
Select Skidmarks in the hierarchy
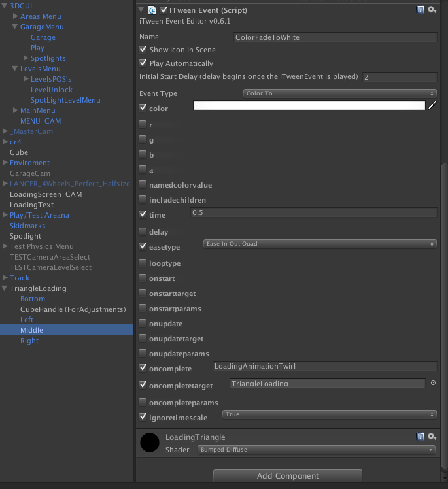tap(27, 226)
